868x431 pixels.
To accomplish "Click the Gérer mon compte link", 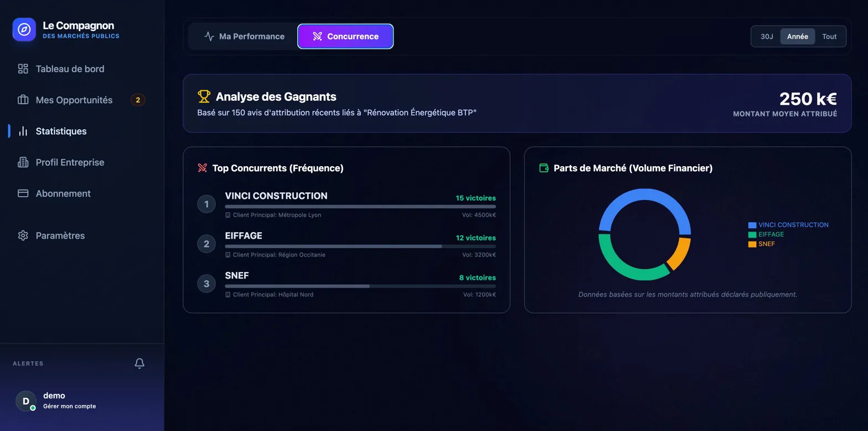I will pyautogui.click(x=70, y=406).
